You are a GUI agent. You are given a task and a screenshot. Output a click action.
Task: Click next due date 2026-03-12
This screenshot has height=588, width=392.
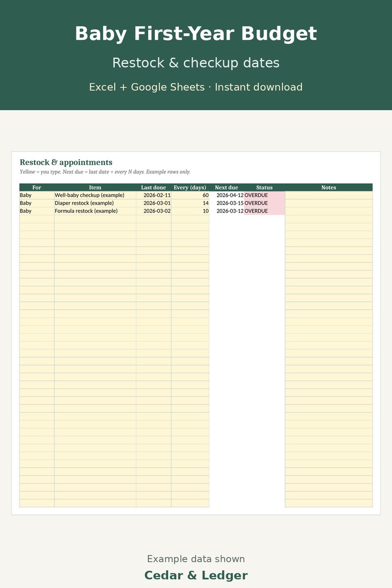[226, 211]
